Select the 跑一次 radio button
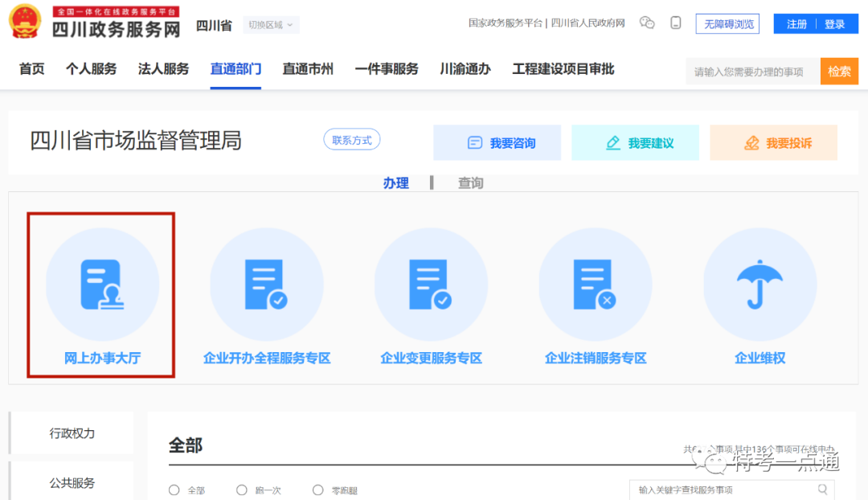The image size is (868, 500). pyautogui.click(x=241, y=490)
